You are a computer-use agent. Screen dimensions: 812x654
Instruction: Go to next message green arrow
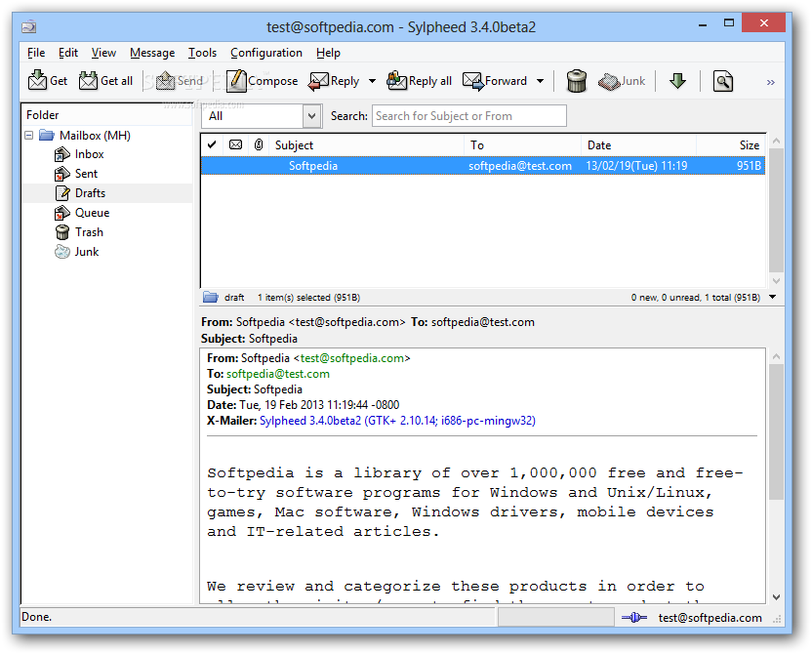[x=677, y=81]
